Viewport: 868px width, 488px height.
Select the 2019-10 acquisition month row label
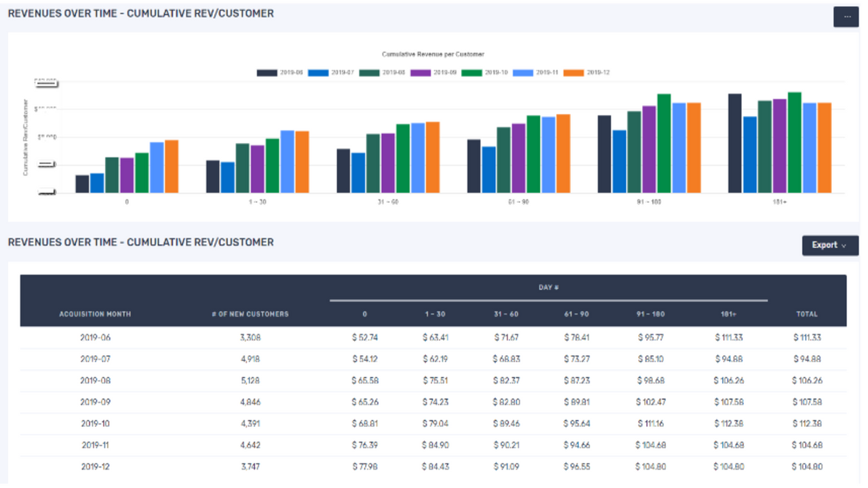point(95,424)
